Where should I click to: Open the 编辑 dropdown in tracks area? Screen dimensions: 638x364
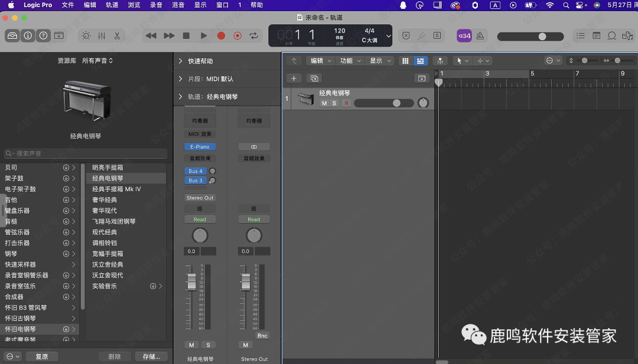tap(320, 61)
